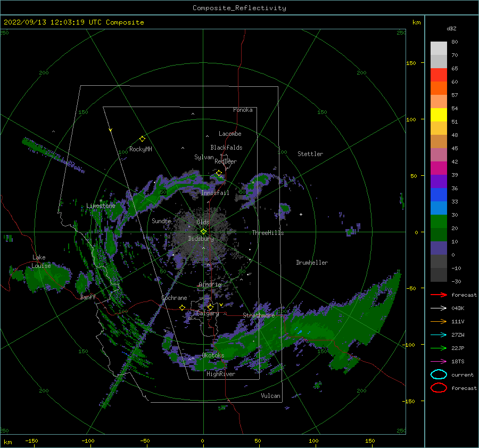Click the Drumheller city label
The height and width of the screenshot is (448, 479).
point(312,263)
